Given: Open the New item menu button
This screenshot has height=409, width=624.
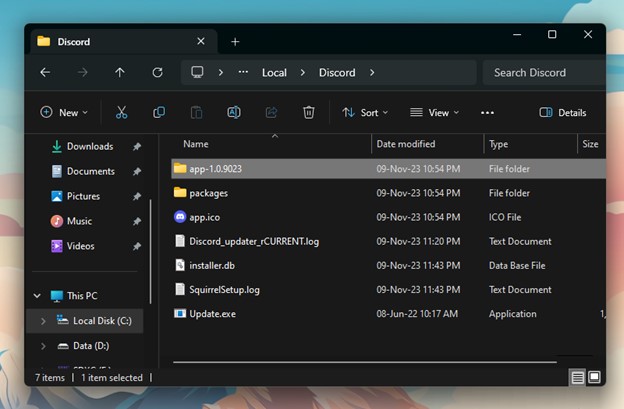Looking at the screenshot, I should pos(65,113).
